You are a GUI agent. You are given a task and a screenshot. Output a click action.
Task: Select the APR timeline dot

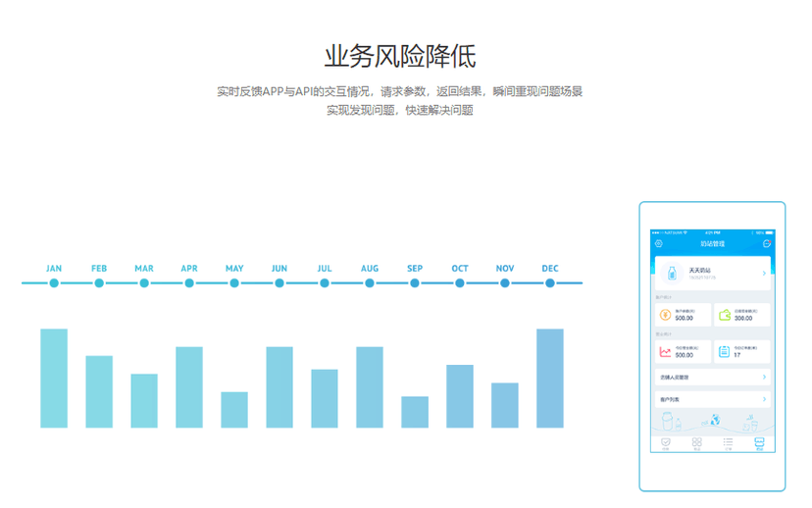[x=189, y=283]
